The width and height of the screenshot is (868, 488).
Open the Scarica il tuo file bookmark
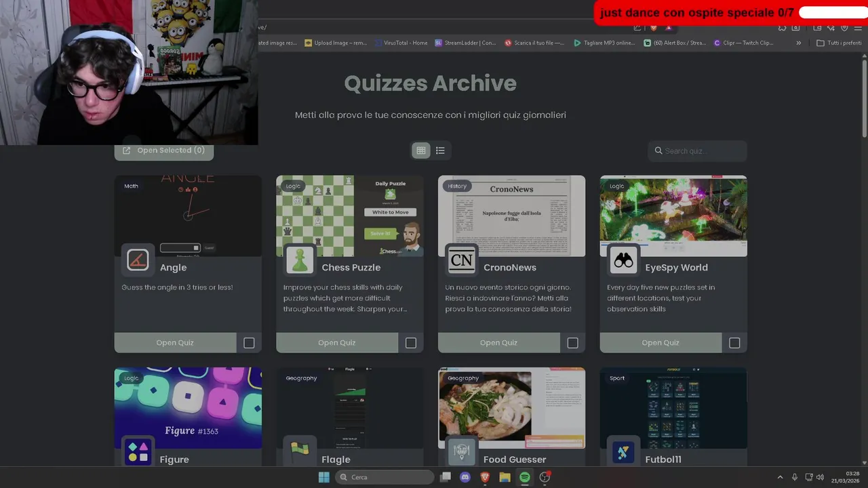pyautogui.click(x=534, y=43)
